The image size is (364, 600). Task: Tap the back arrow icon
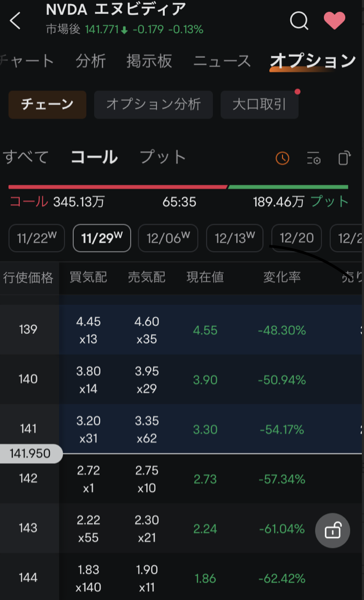point(15,21)
